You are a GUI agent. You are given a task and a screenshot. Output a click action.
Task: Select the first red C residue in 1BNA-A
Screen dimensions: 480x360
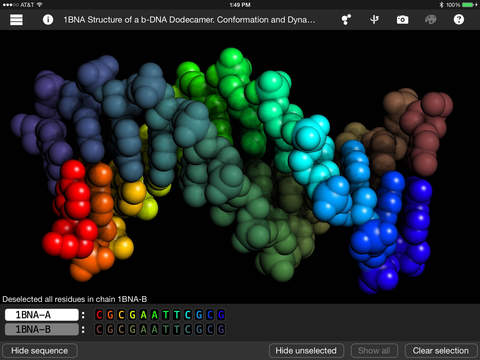pos(99,315)
